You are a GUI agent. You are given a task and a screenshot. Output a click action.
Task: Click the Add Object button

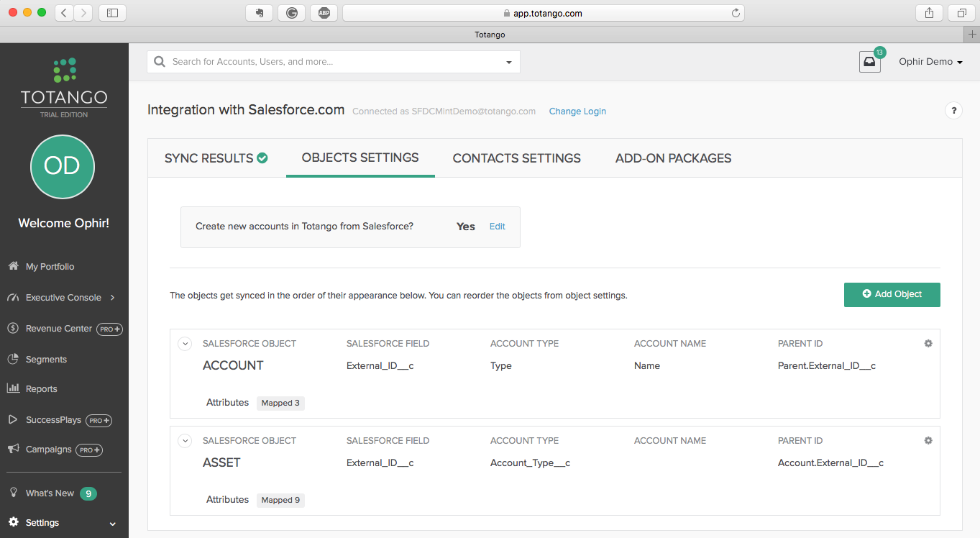892,295
